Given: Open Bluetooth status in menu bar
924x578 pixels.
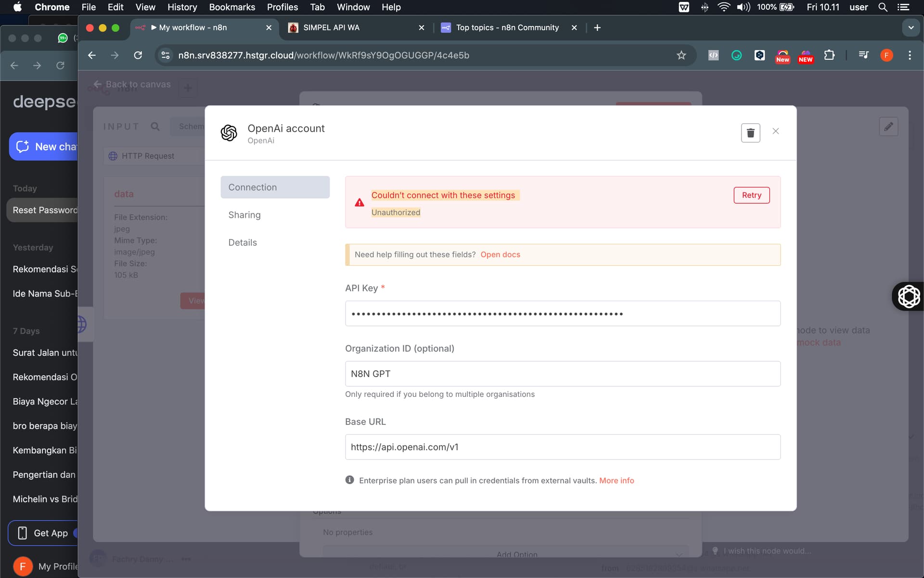Looking at the screenshot, I should pos(705,7).
